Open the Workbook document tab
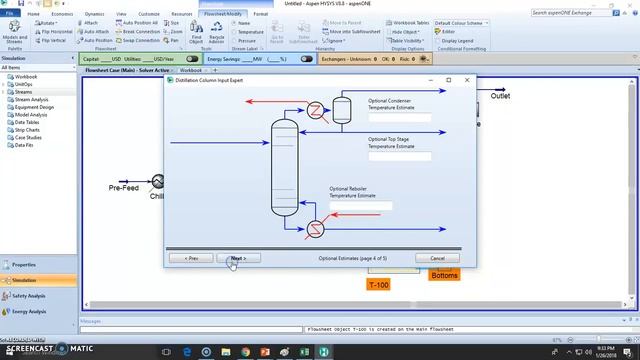The width and height of the screenshot is (640, 360). (x=191, y=70)
